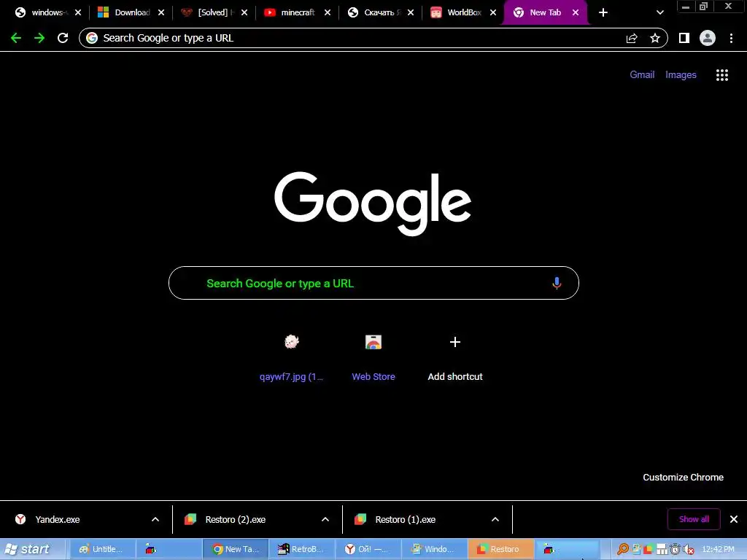The image size is (747, 560).
Task: Start voice search with the microphone
Action: (557, 283)
